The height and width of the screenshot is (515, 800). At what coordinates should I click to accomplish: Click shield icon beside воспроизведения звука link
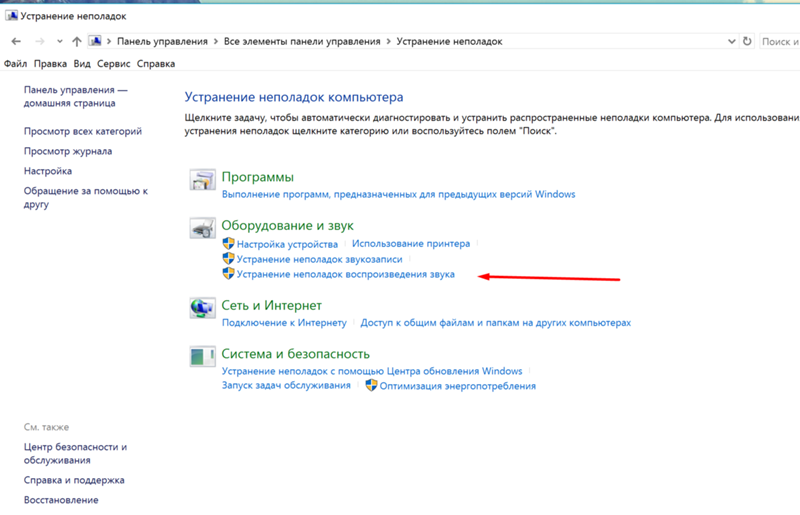[229, 273]
